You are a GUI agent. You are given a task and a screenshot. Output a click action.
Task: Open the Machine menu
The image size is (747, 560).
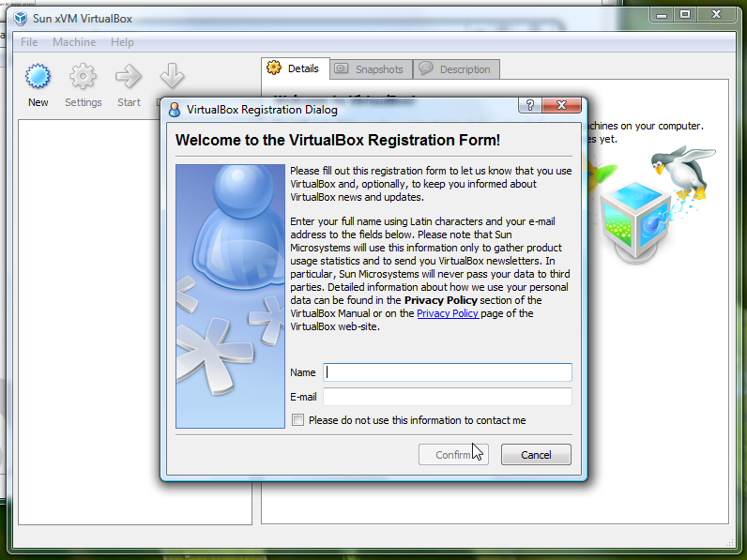tap(74, 42)
